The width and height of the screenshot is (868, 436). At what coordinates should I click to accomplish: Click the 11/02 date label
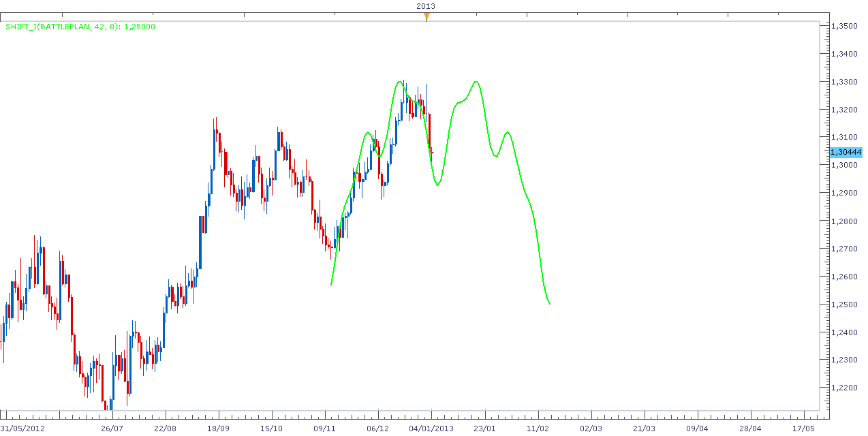pos(538,429)
